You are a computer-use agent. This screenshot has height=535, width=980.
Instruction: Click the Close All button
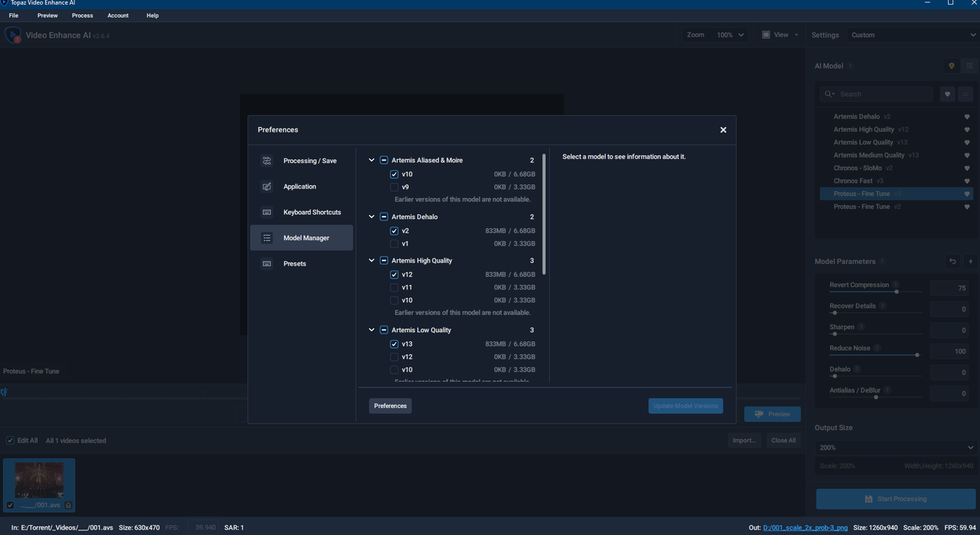783,441
